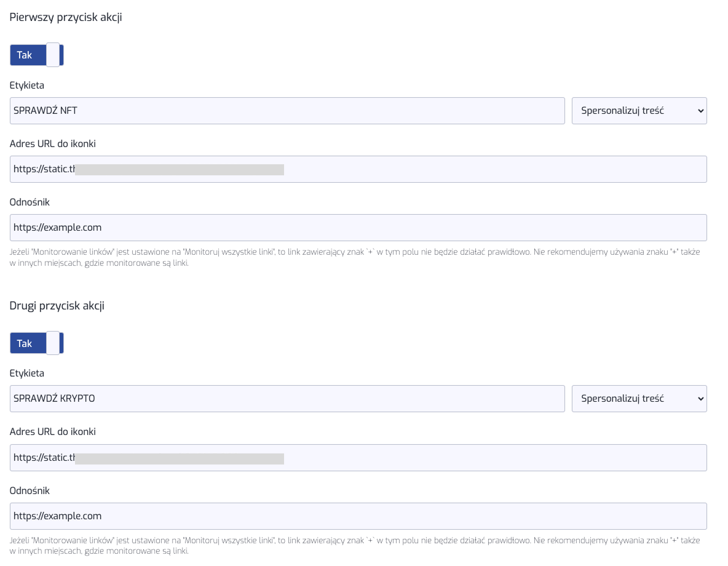Toggle off the first action button switch
This screenshot has width=728, height=566.
37,55
